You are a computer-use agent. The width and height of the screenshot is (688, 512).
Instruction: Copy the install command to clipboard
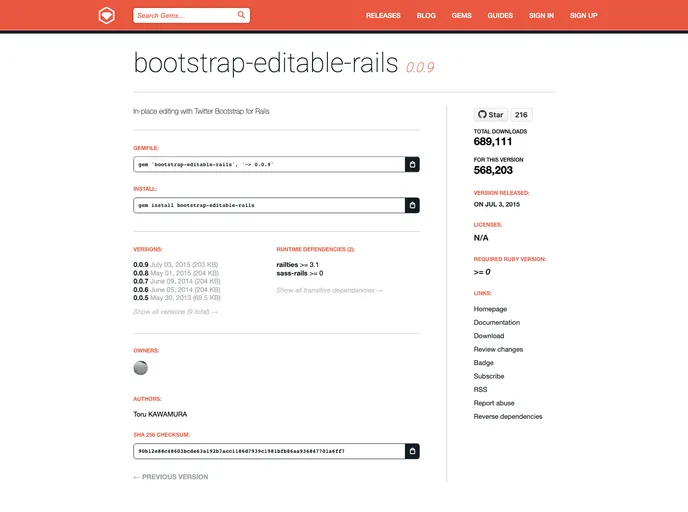(x=412, y=205)
